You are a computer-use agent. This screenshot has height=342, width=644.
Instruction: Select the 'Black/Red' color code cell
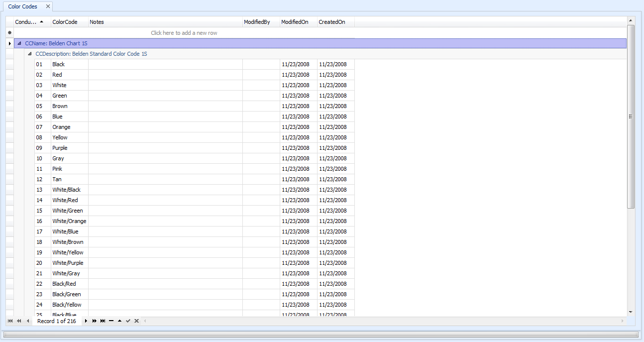[x=69, y=284]
